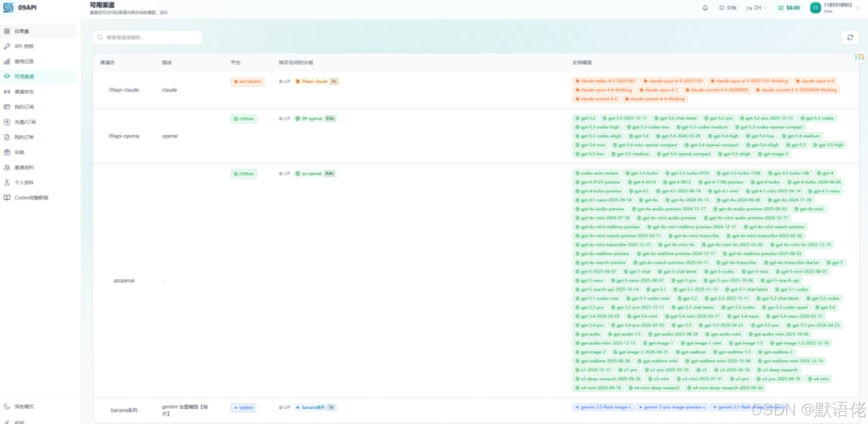The width and height of the screenshot is (868, 424).
Task: Open the Codex tutorial sidebar item
Action: click(39, 197)
